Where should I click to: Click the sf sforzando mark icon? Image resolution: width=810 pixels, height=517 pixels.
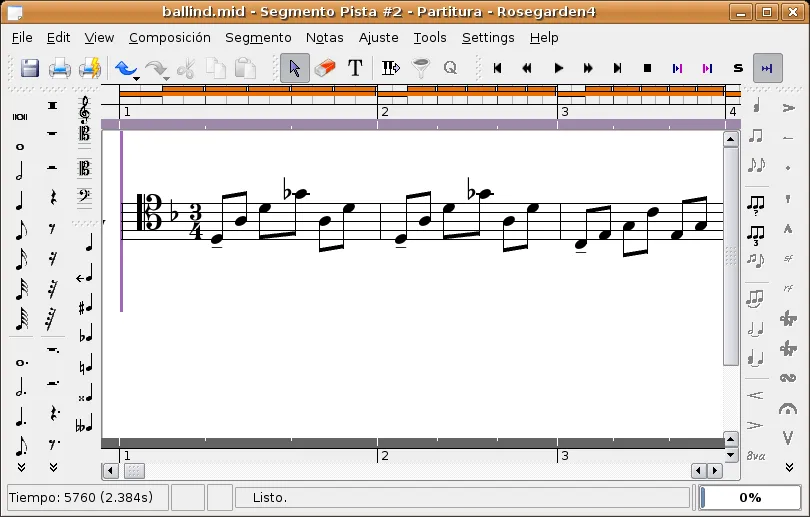tap(788, 258)
